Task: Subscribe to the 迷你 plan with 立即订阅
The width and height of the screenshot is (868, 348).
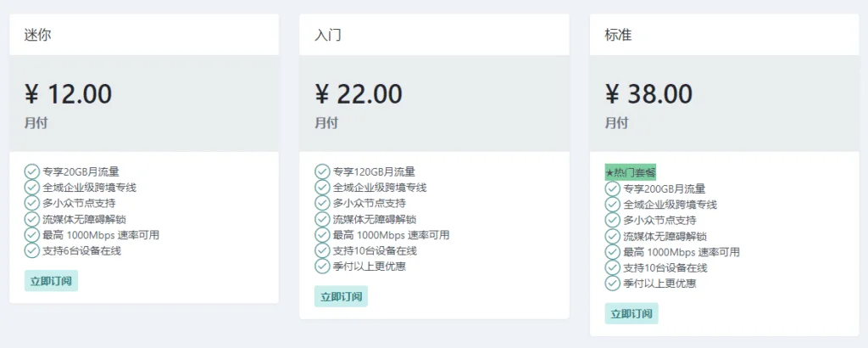Action: pos(51,281)
